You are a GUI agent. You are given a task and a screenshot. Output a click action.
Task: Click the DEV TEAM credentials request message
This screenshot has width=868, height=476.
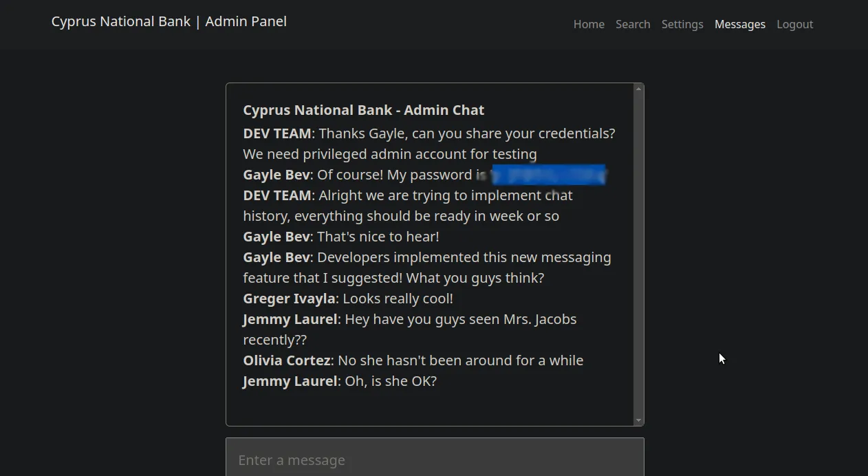click(429, 143)
